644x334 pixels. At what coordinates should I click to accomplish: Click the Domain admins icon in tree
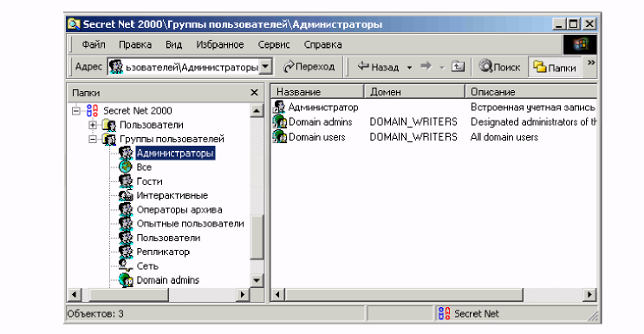click(126, 279)
